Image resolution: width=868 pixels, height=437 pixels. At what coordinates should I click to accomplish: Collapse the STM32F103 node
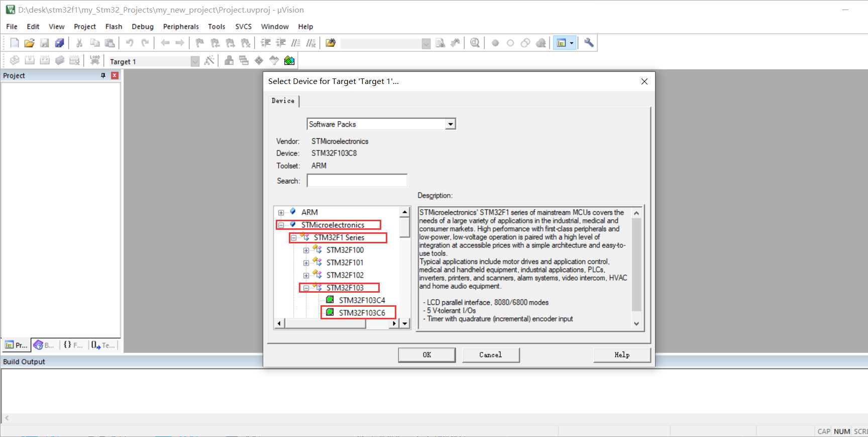click(306, 288)
